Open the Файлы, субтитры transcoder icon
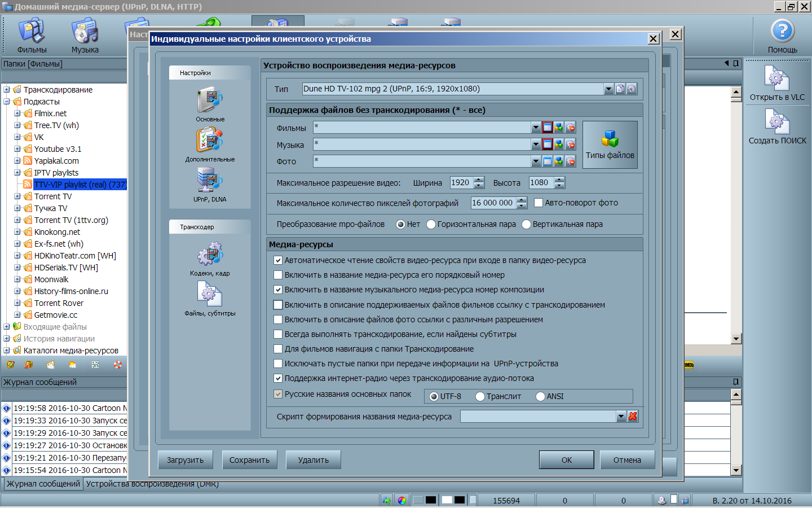Screen dimensions: 812x508 point(210,295)
